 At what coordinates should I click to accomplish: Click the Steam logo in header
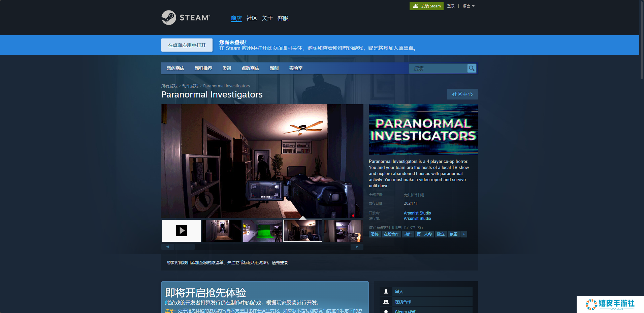coord(186,18)
